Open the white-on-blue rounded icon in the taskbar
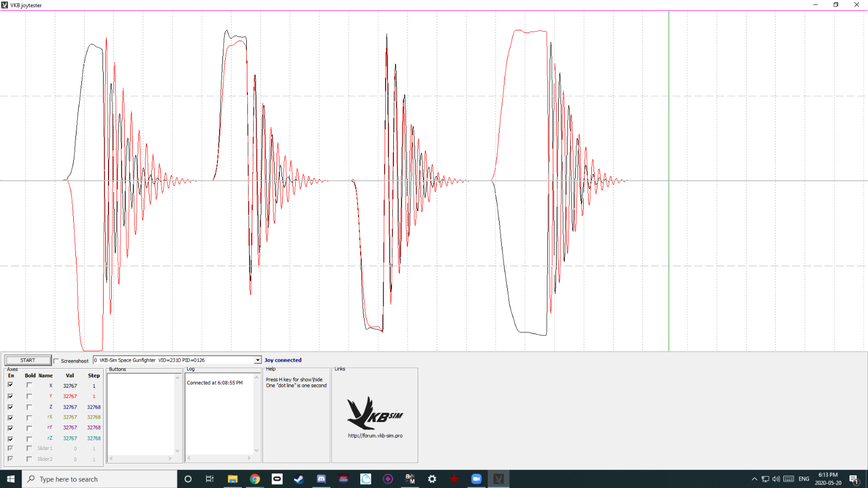The width and height of the screenshot is (868, 488). [366, 479]
